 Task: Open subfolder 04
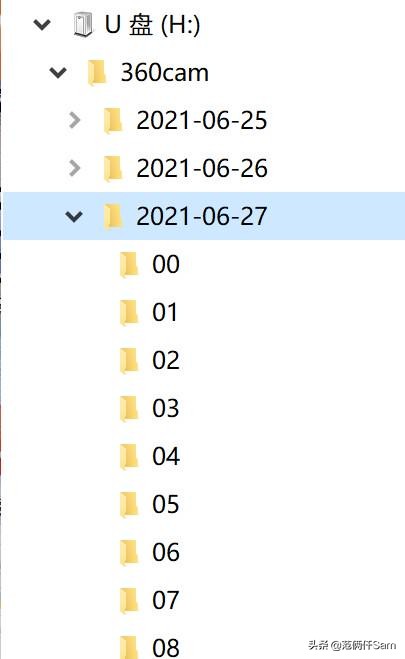tap(166, 456)
